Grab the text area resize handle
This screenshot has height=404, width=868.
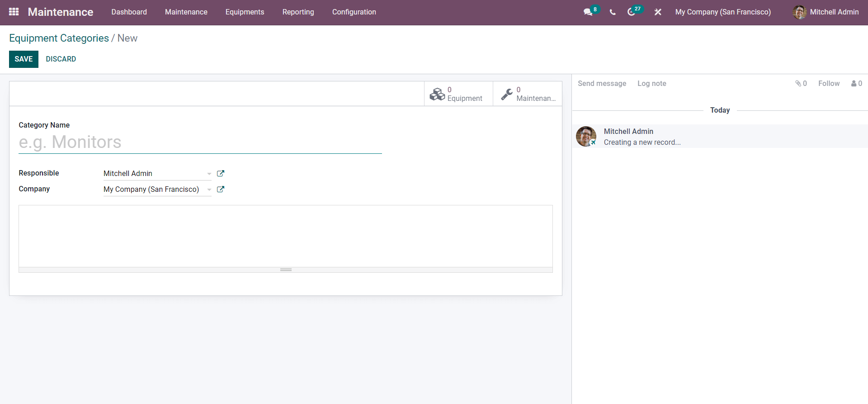pos(286,270)
